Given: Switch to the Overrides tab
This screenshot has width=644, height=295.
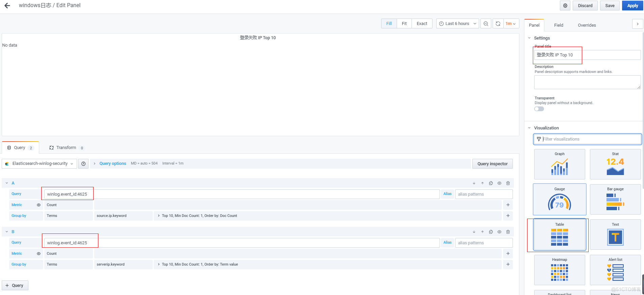Looking at the screenshot, I should (x=587, y=25).
